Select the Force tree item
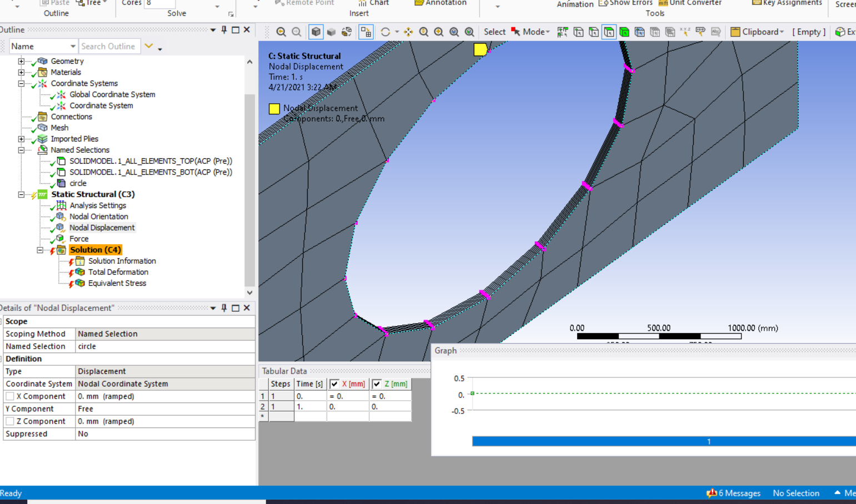Viewport: 856px width, 504px height. [79, 239]
